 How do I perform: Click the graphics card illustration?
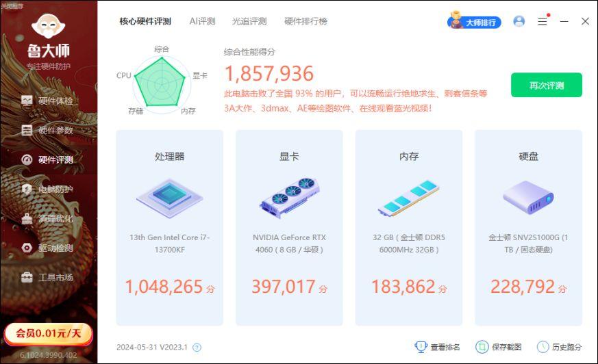click(290, 198)
